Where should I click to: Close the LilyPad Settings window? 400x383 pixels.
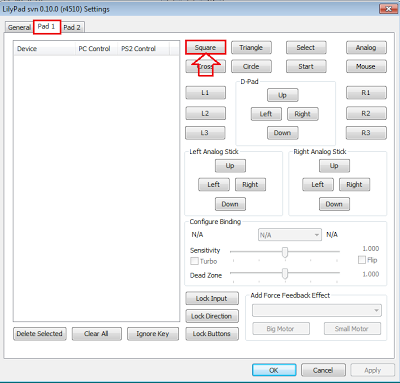388,9
